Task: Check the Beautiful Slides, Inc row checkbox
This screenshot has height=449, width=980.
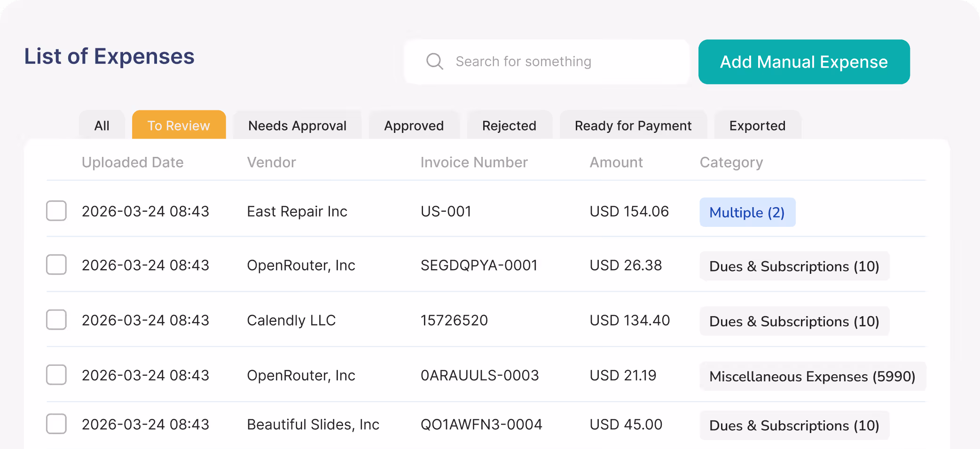Action: pos(56,424)
